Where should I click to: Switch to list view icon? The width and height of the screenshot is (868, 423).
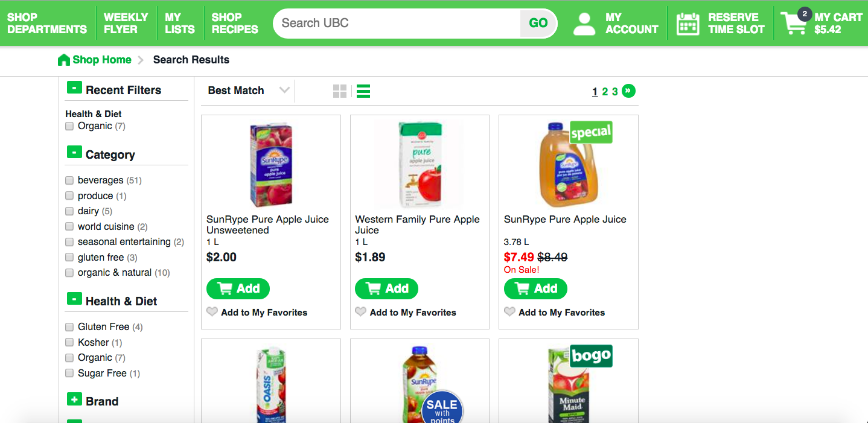(x=363, y=91)
